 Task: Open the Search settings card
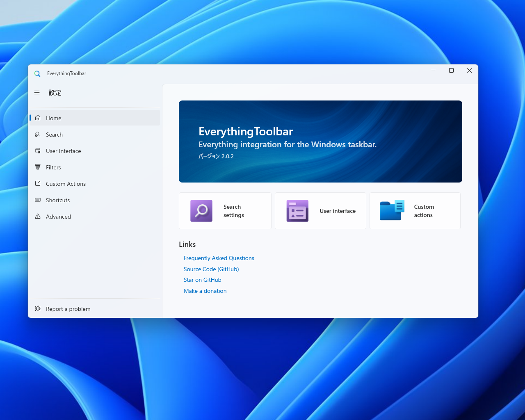pos(225,210)
